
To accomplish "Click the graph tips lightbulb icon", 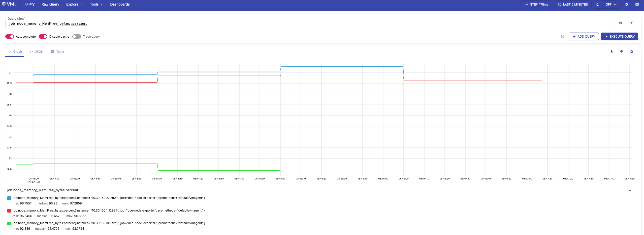I will tap(622, 52).
